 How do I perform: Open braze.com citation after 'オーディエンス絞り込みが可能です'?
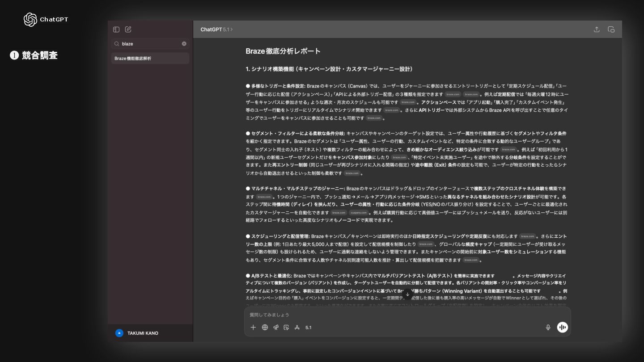pyautogui.click(x=508, y=150)
